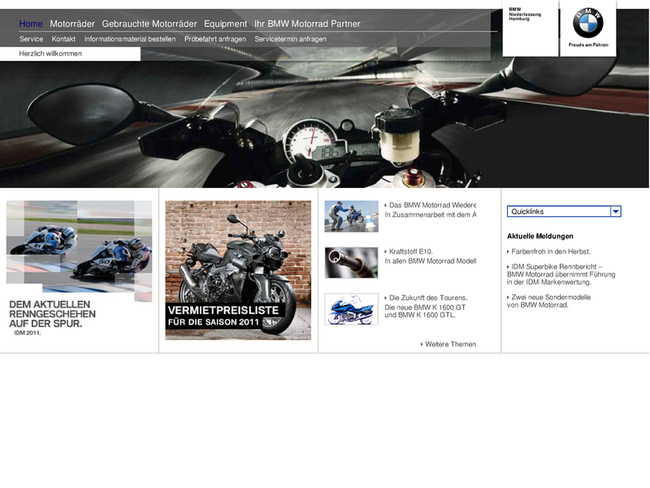Click text In allen BMW Motorrad Modell
Screen dimensions: 650x488
click(x=430, y=261)
